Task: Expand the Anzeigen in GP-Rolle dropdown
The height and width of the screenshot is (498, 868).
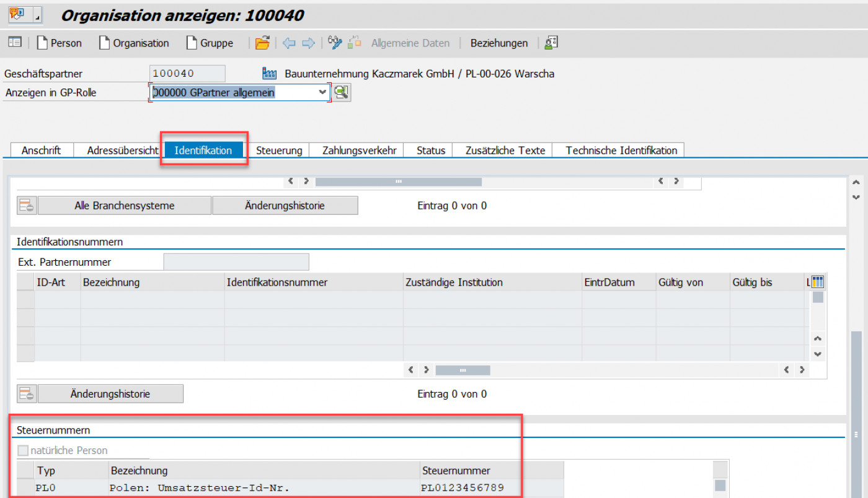Action: 322,92
